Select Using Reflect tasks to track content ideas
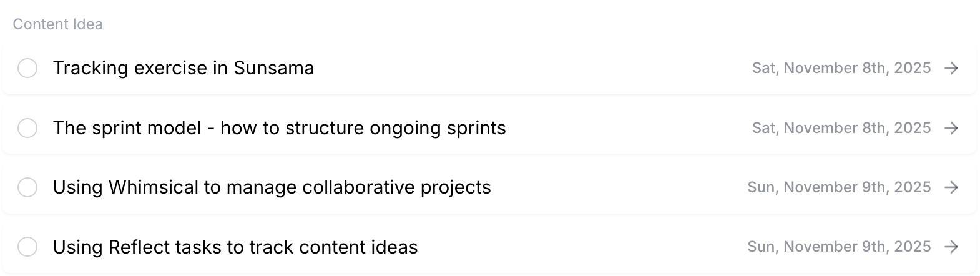The width and height of the screenshot is (980, 276). coord(235,247)
